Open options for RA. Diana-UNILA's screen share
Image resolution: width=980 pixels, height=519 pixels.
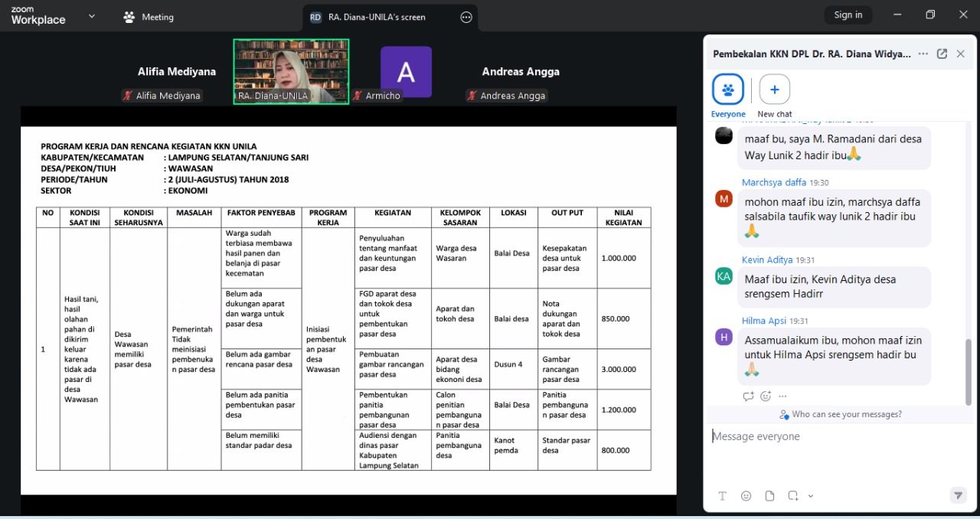point(466,17)
